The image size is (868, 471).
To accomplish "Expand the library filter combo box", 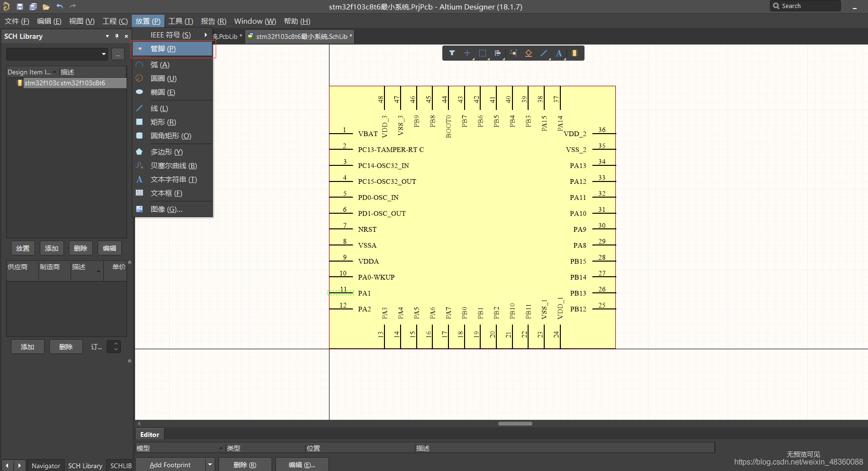I will [x=57, y=54].
